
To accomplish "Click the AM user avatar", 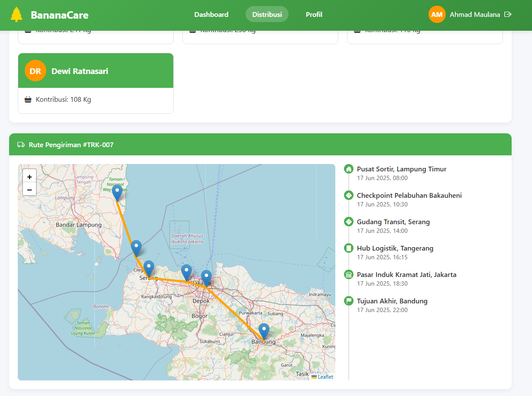I will pos(437,14).
